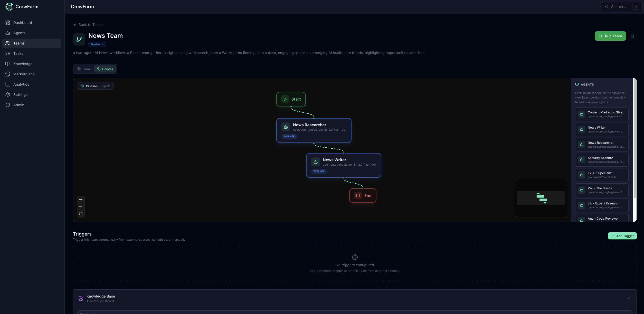Switch to Form view

pos(84,69)
